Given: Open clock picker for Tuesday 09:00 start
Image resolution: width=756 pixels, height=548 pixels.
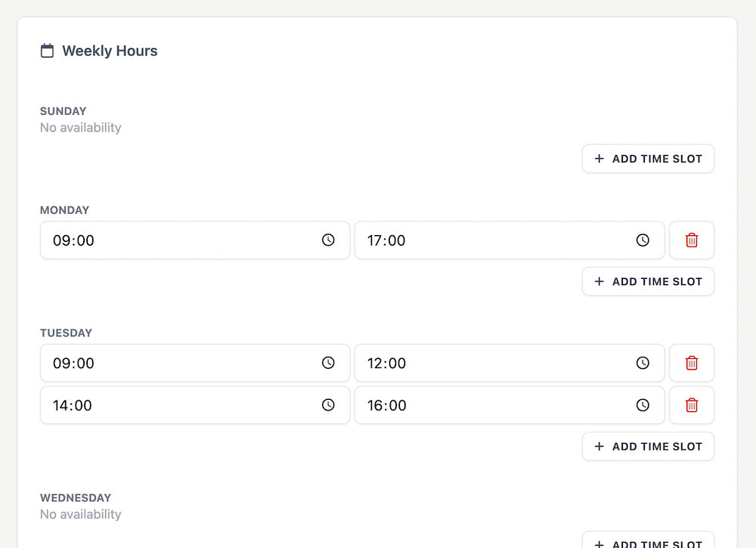Looking at the screenshot, I should click(x=328, y=363).
